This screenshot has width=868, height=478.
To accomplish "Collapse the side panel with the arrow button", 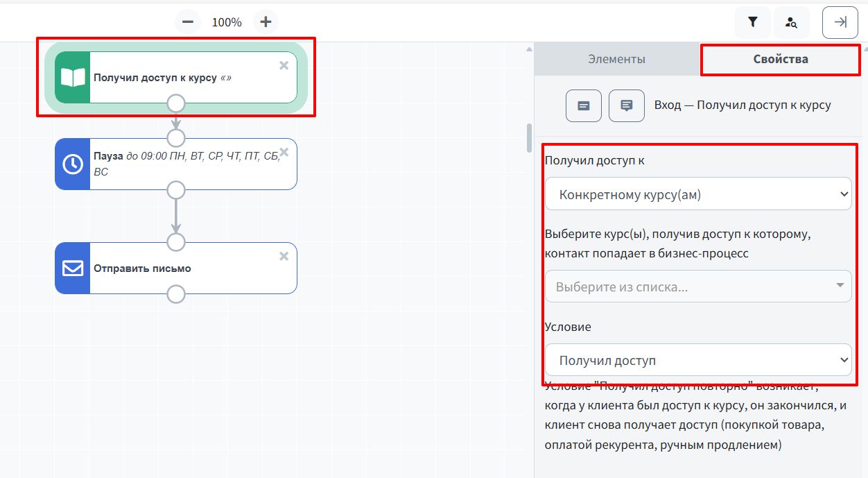I will [840, 22].
